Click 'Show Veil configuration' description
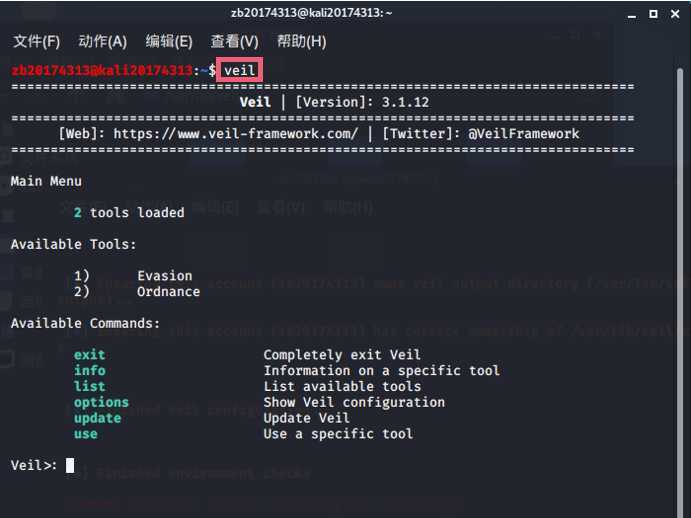Image resolution: width=691 pixels, height=518 pixels. click(x=354, y=402)
